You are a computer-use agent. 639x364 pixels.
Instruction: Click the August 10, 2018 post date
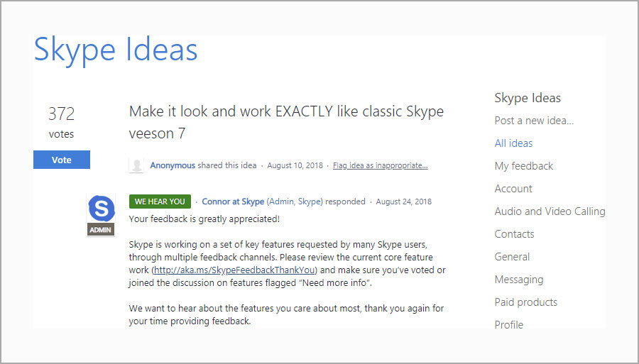pyautogui.click(x=295, y=165)
